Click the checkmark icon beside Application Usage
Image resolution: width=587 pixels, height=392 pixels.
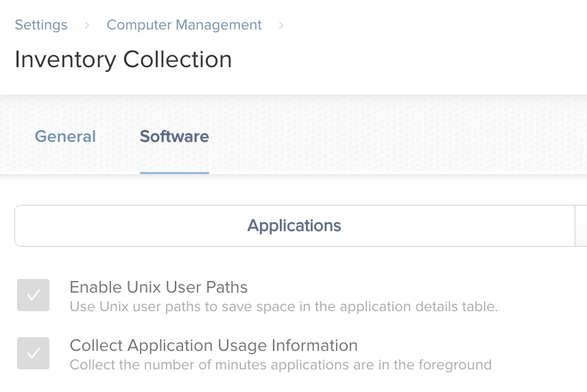34,353
